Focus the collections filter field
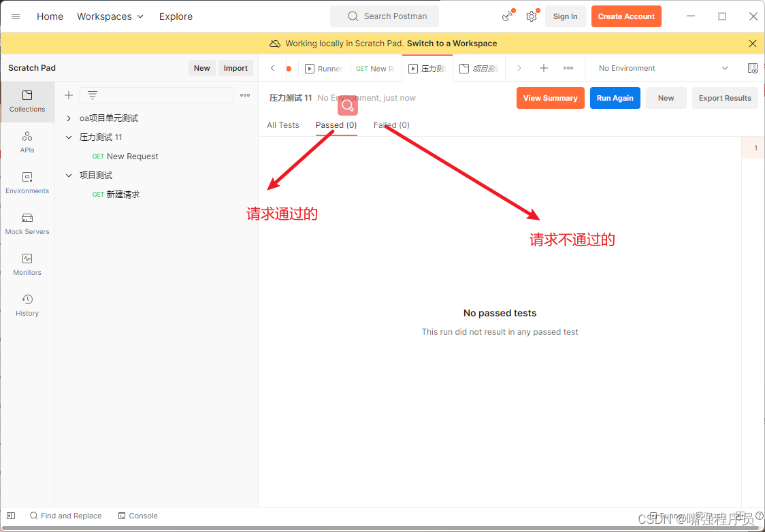The image size is (765, 532). pyautogui.click(x=157, y=95)
